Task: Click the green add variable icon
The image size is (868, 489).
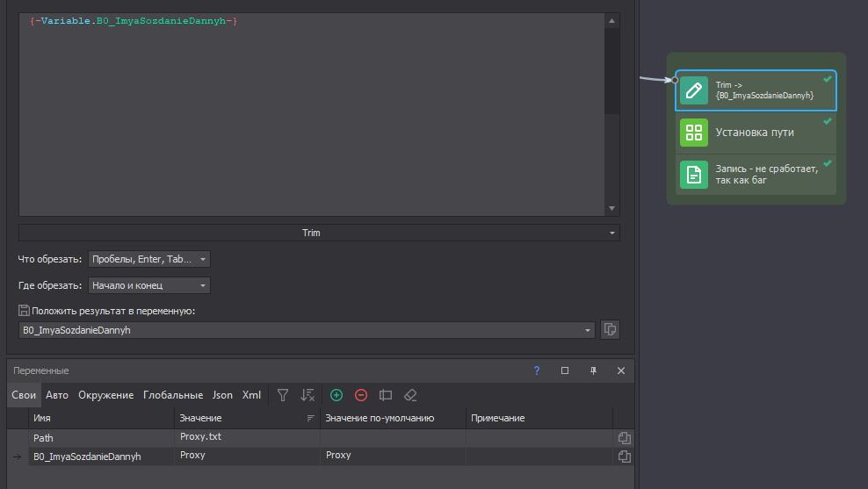Action: pos(336,395)
